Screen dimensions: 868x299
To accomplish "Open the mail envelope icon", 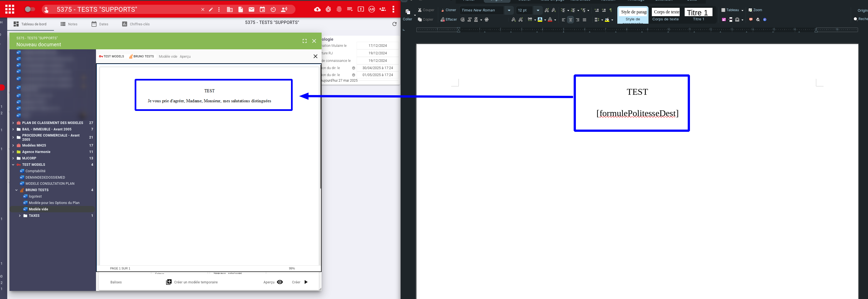I will [251, 9].
